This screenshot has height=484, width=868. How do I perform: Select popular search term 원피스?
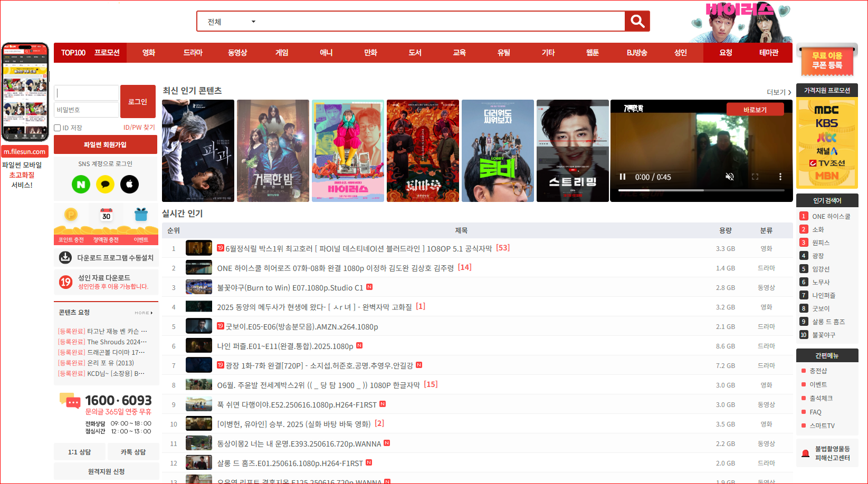tap(821, 243)
